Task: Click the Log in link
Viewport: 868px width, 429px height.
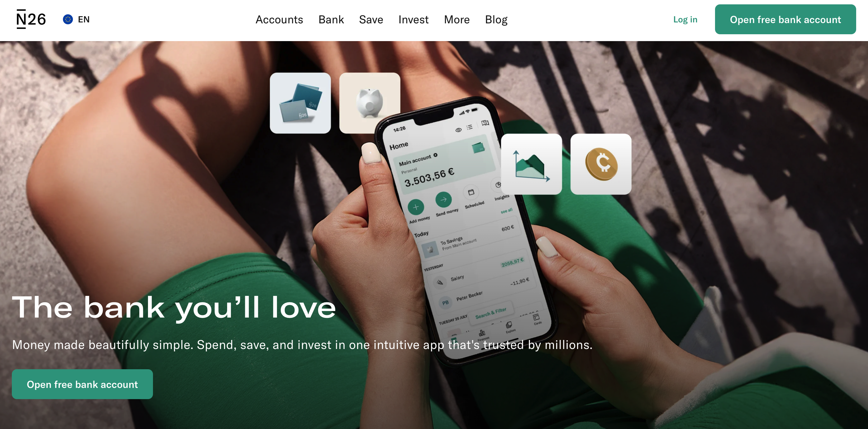Action: (x=685, y=19)
